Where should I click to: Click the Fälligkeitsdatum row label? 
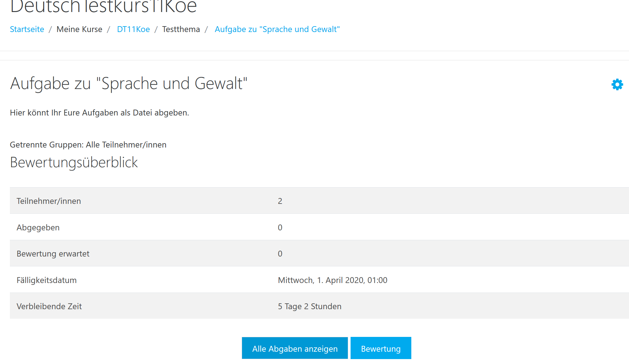click(x=47, y=280)
